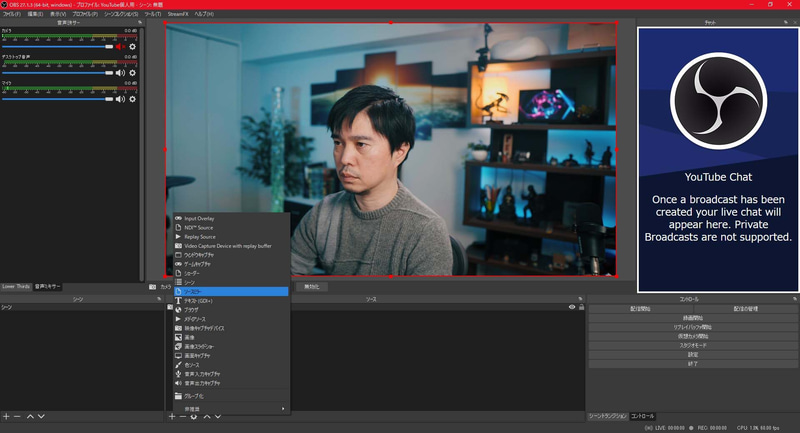Click the 終了 exit button
This screenshot has width=800, height=433.
coord(693,364)
